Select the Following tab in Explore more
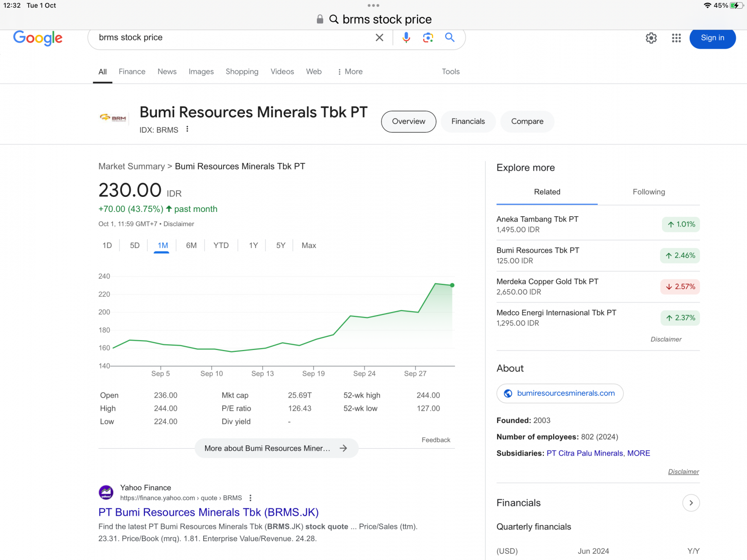The width and height of the screenshot is (747, 560). 649,192
